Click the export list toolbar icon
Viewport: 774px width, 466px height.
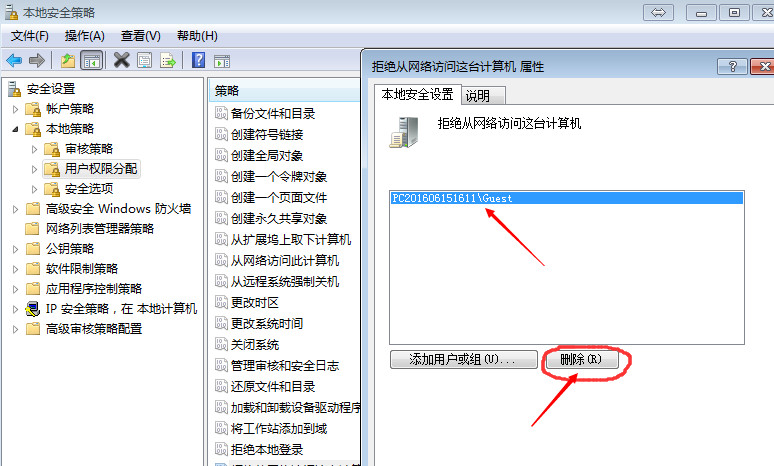point(168,61)
